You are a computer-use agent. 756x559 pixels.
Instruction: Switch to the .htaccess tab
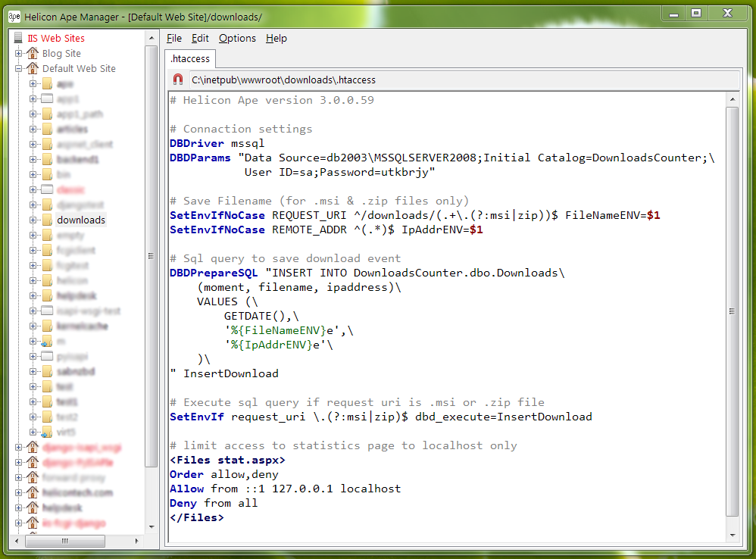pos(190,58)
